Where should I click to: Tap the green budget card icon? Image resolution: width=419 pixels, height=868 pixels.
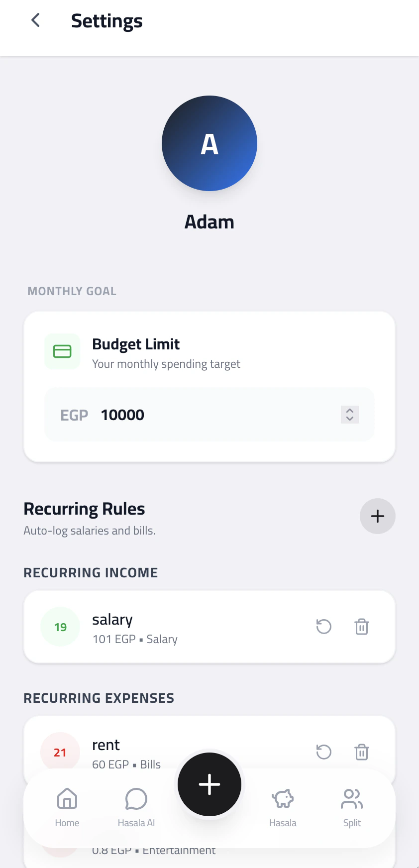click(62, 351)
